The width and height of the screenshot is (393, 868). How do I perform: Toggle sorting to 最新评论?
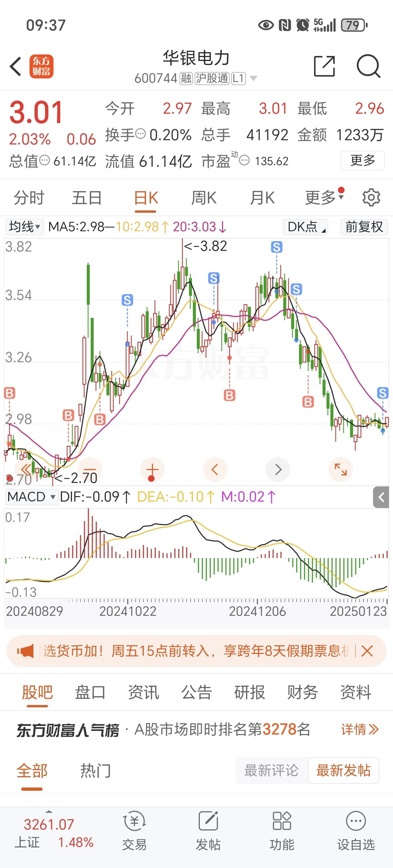[x=272, y=770]
